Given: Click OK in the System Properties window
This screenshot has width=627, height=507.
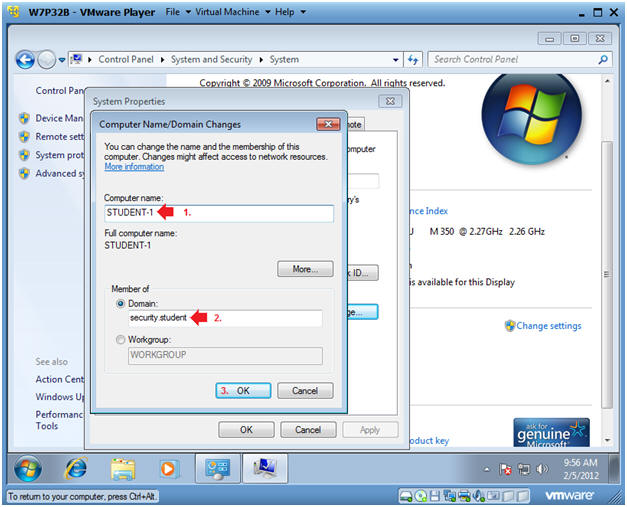Looking at the screenshot, I should tap(246, 430).
